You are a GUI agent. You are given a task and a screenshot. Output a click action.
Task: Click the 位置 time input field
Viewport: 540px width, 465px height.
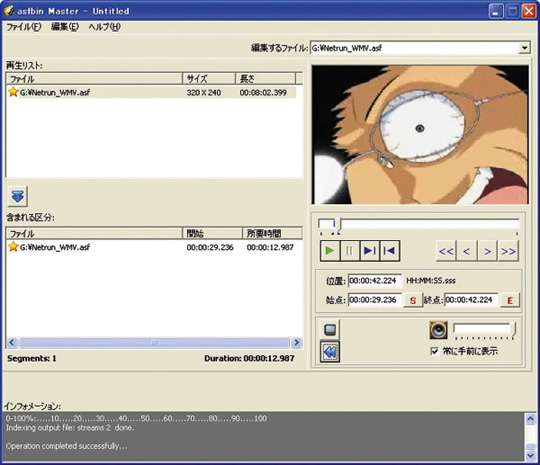375,281
